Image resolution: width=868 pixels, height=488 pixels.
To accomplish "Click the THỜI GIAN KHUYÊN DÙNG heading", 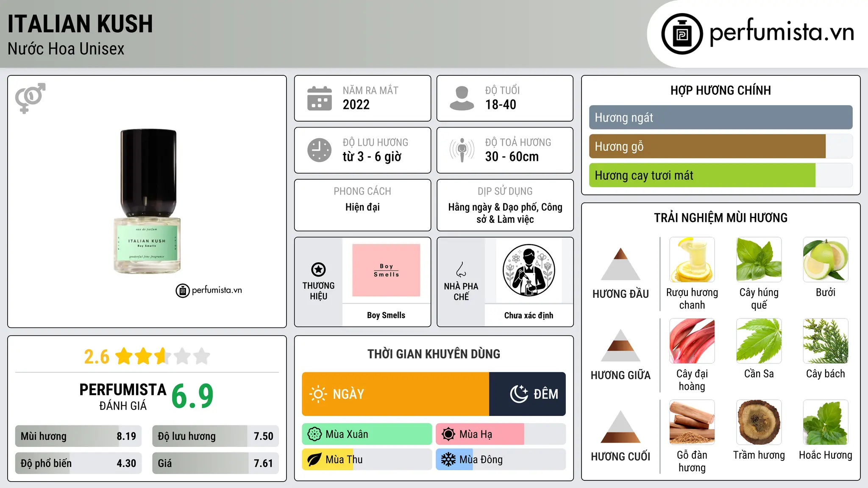I will (x=434, y=354).
